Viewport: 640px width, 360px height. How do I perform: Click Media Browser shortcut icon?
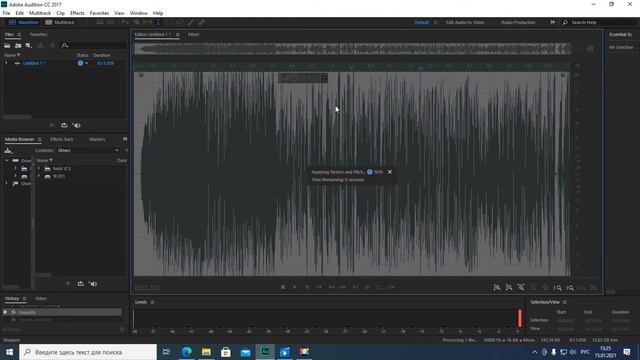[8, 151]
